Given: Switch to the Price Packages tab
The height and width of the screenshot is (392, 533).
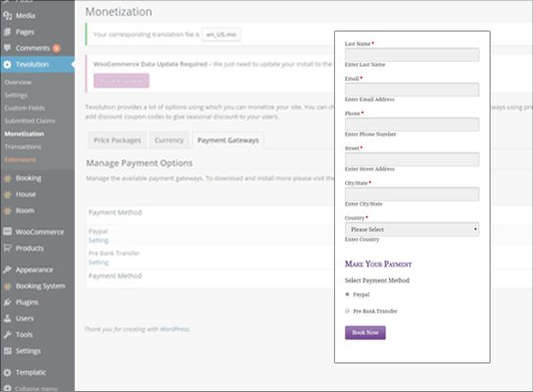Looking at the screenshot, I should 117,140.
